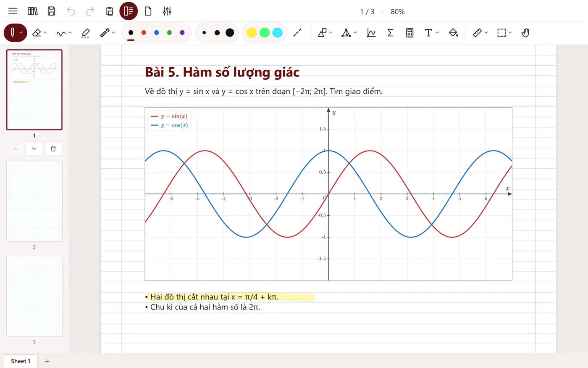Click the line 'Chu kì của cả hai hàm số'
Image resolution: width=588 pixels, height=368 pixels.
[203, 307]
